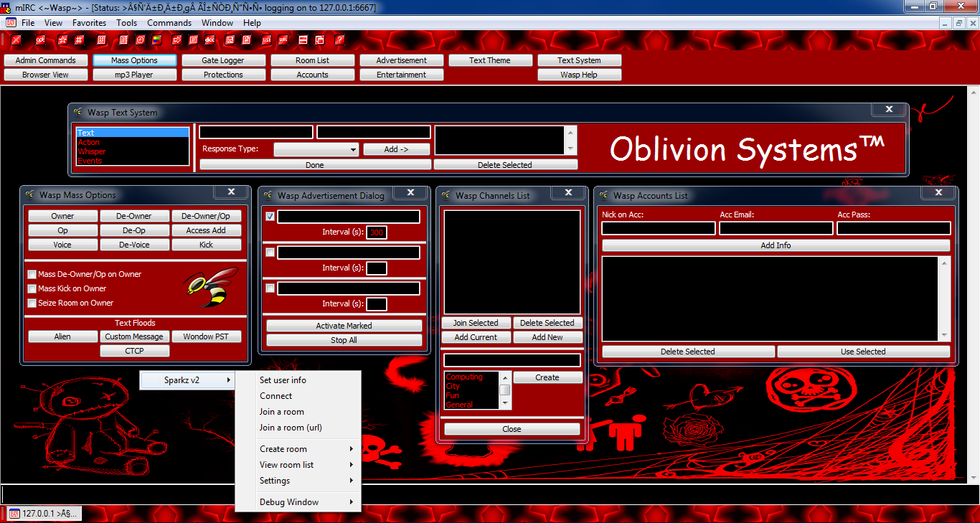Close the Wasp Text System dialog
Viewport: 980px width, 523px height.
tap(889, 109)
